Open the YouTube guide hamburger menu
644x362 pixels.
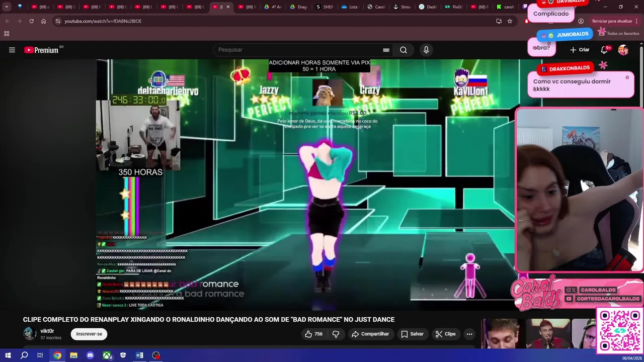tap(12, 50)
